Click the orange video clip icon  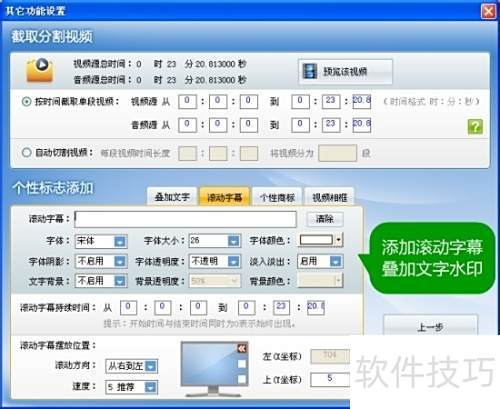pos(40,70)
